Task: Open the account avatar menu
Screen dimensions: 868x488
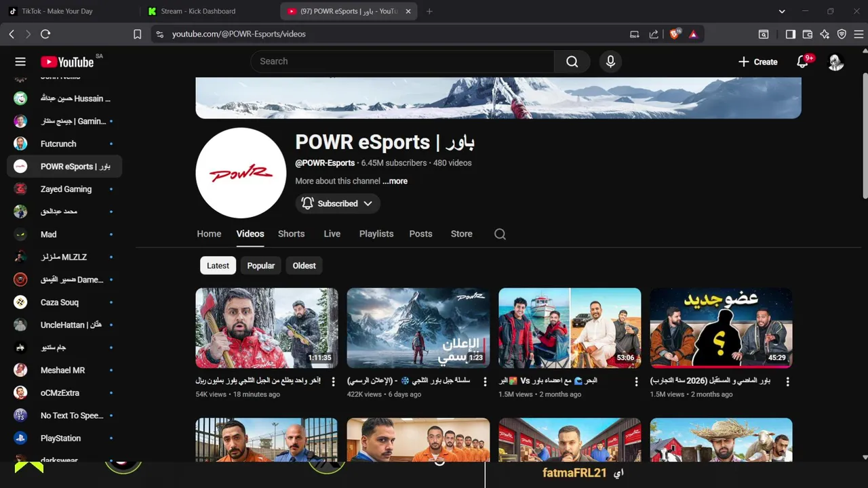Action: click(835, 62)
